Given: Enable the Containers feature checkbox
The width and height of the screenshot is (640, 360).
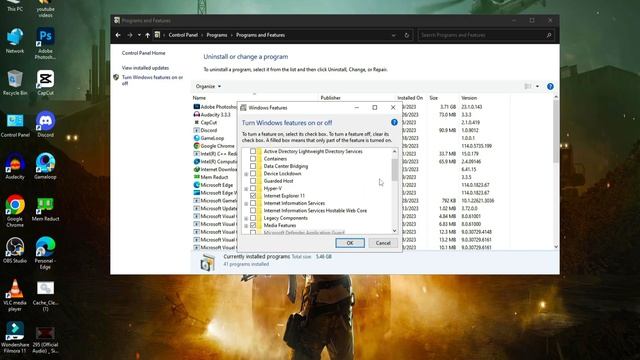Looking at the screenshot, I should coord(253,159).
